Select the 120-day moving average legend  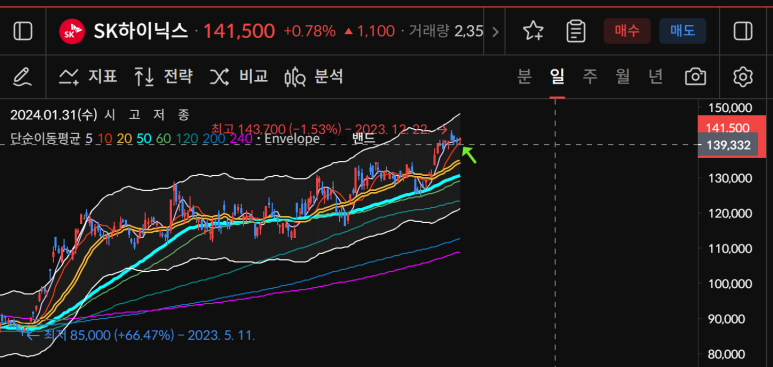tap(186, 139)
